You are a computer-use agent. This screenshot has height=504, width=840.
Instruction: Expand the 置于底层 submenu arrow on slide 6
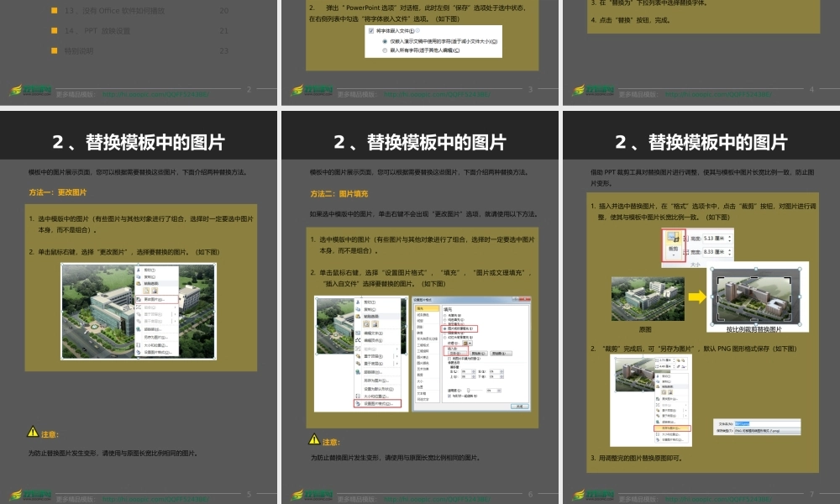[x=397, y=364]
